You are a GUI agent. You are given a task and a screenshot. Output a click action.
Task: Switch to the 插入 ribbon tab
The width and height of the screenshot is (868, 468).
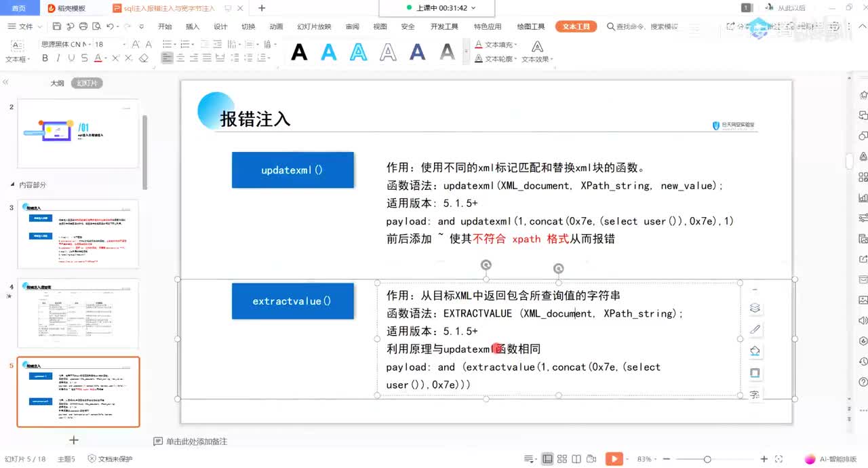[x=193, y=26]
